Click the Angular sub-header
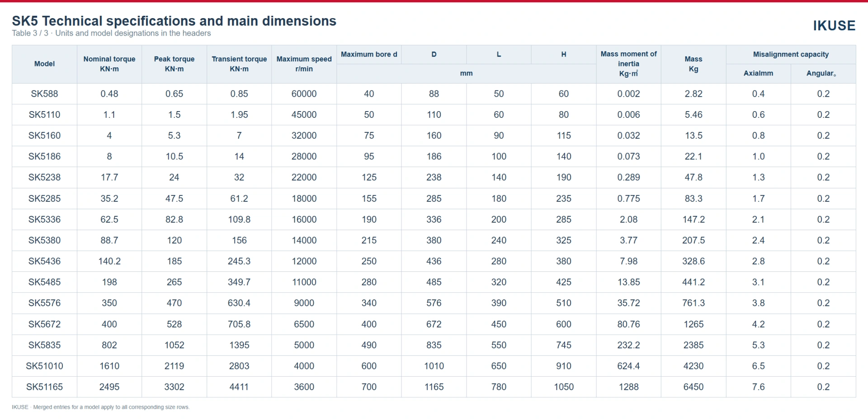868x420 pixels. click(823, 73)
